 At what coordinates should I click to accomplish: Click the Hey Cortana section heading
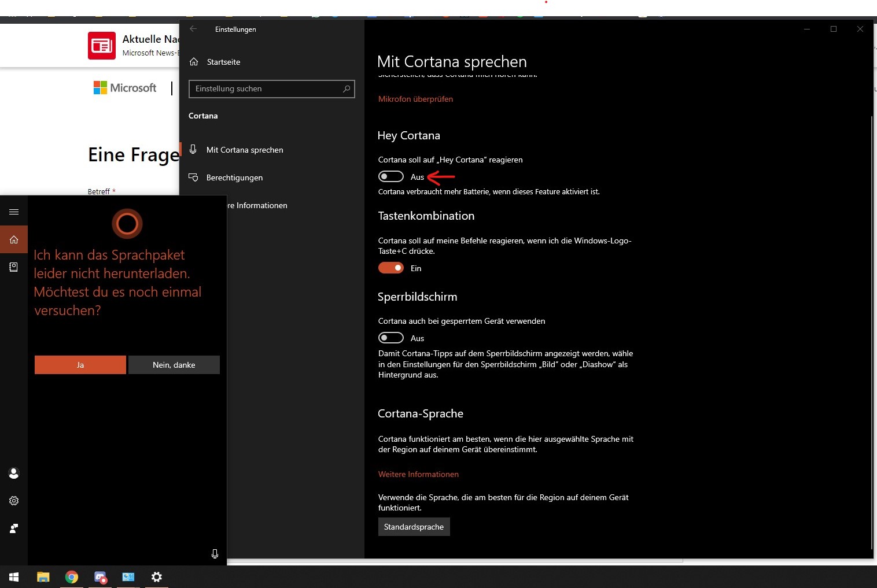click(408, 135)
